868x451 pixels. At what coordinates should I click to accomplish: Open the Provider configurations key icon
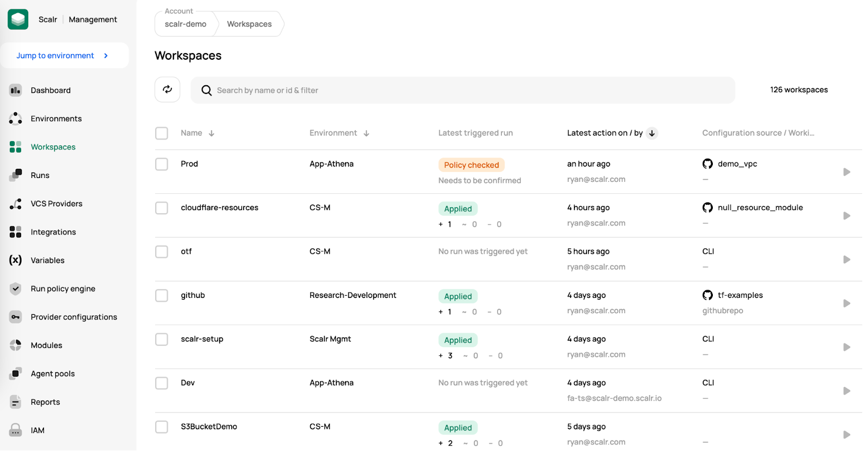[15, 317]
